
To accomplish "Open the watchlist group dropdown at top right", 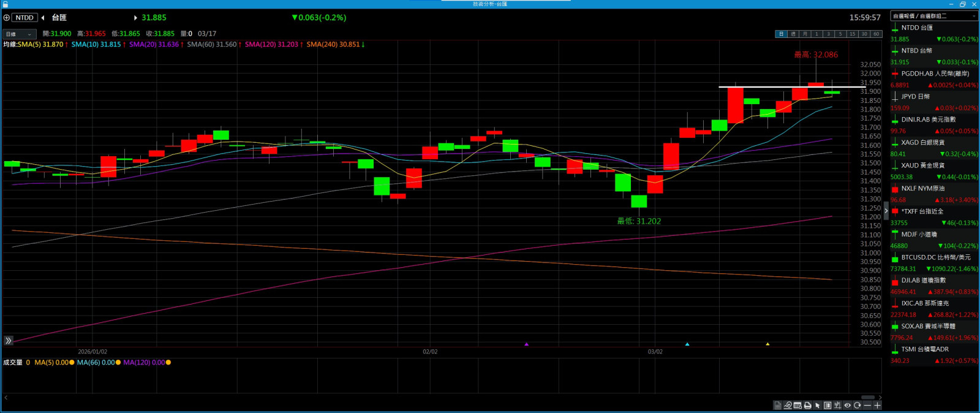I will tap(934, 16).
